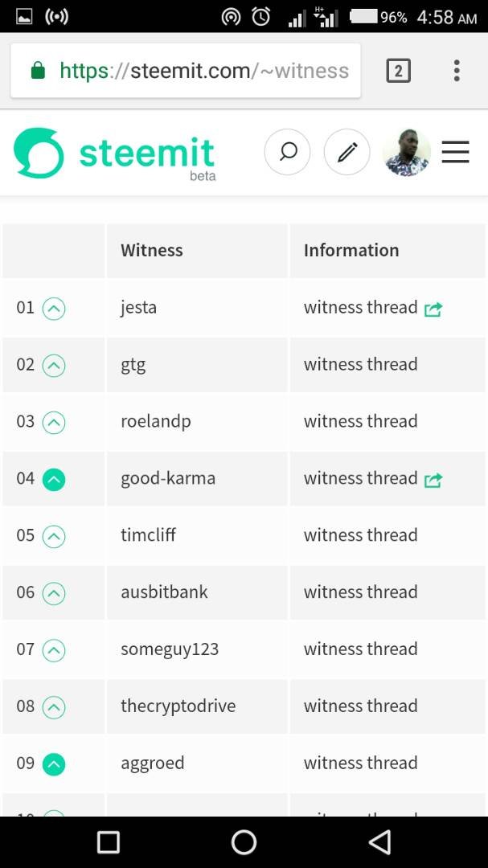
Task: Click the Steemit logo
Action: (x=115, y=154)
